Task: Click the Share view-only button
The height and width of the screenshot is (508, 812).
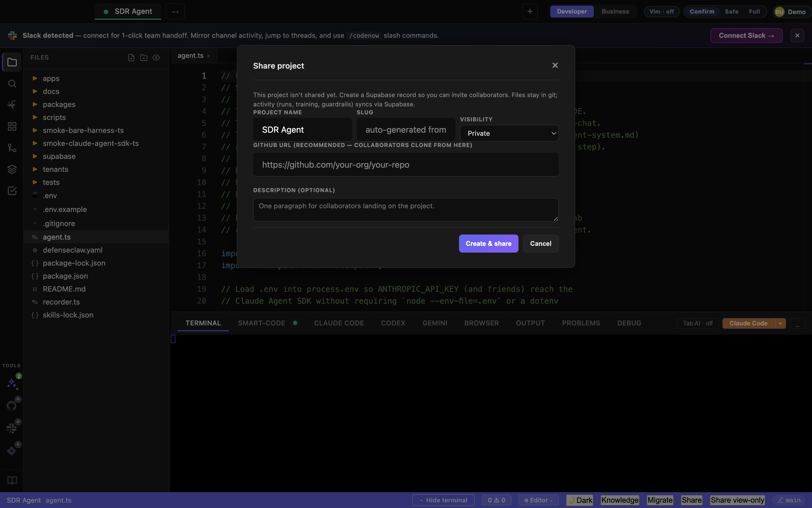Action: pyautogui.click(x=738, y=500)
